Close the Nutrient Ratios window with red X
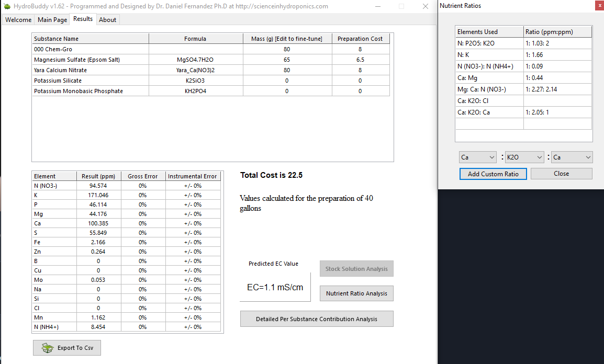 click(600, 6)
